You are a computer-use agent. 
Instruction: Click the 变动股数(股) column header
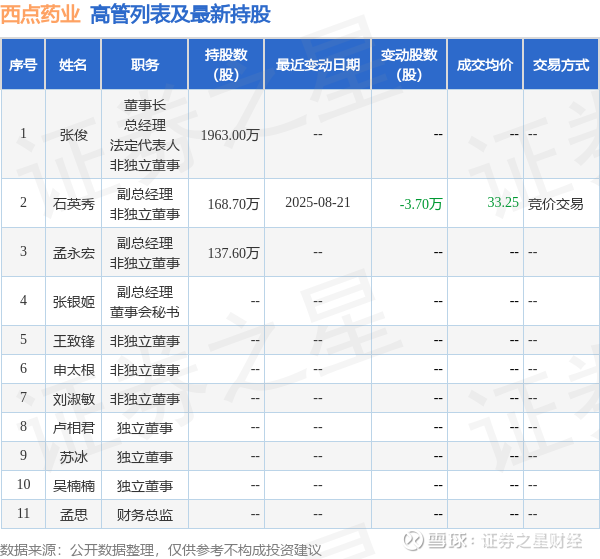409,65
